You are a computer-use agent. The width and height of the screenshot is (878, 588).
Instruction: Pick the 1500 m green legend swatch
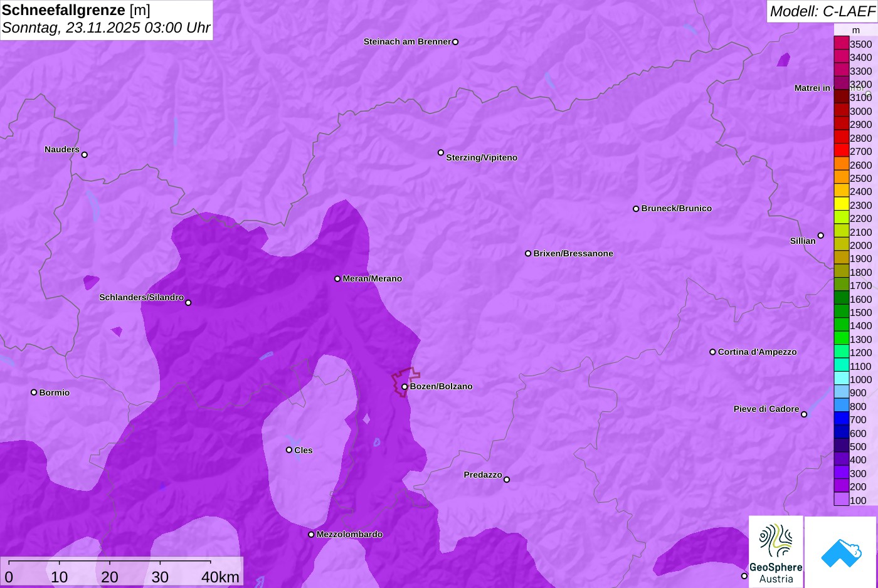pyautogui.click(x=842, y=312)
